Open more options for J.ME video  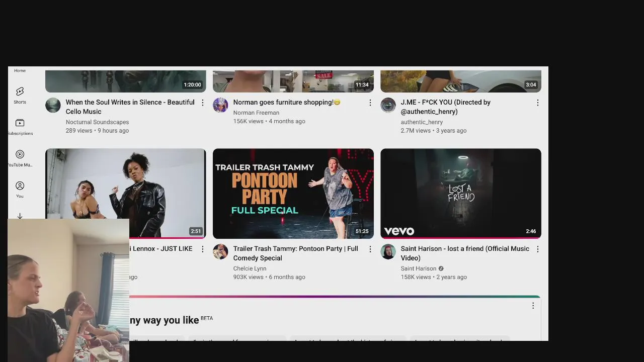[x=537, y=103]
